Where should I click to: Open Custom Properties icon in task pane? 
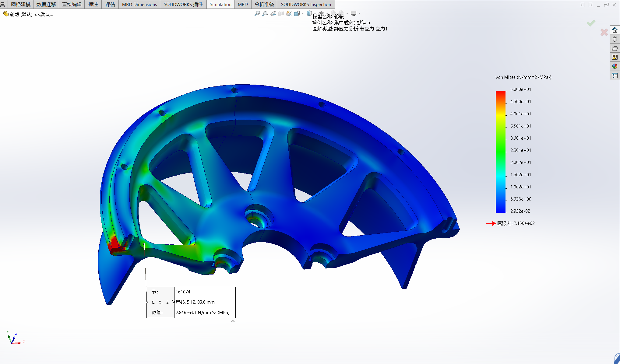pyautogui.click(x=615, y=75)
